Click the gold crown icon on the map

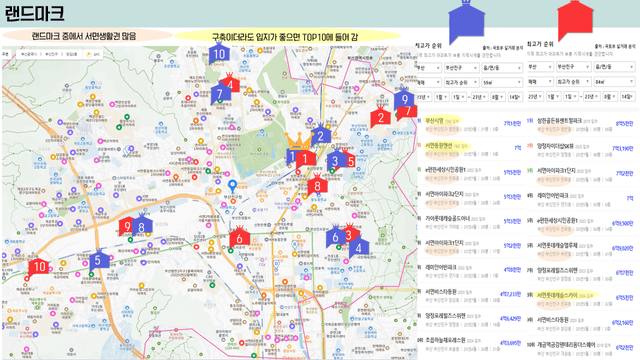(299, 141)
